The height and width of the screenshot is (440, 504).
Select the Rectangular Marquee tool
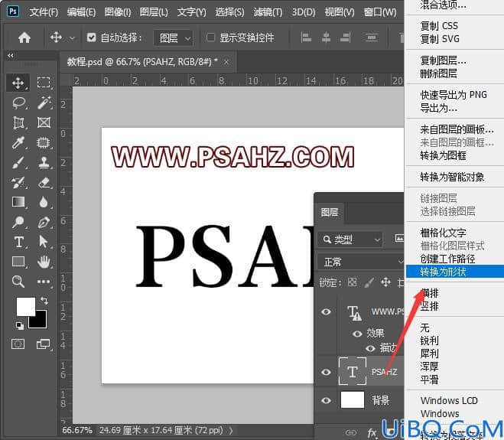[44, 83]
